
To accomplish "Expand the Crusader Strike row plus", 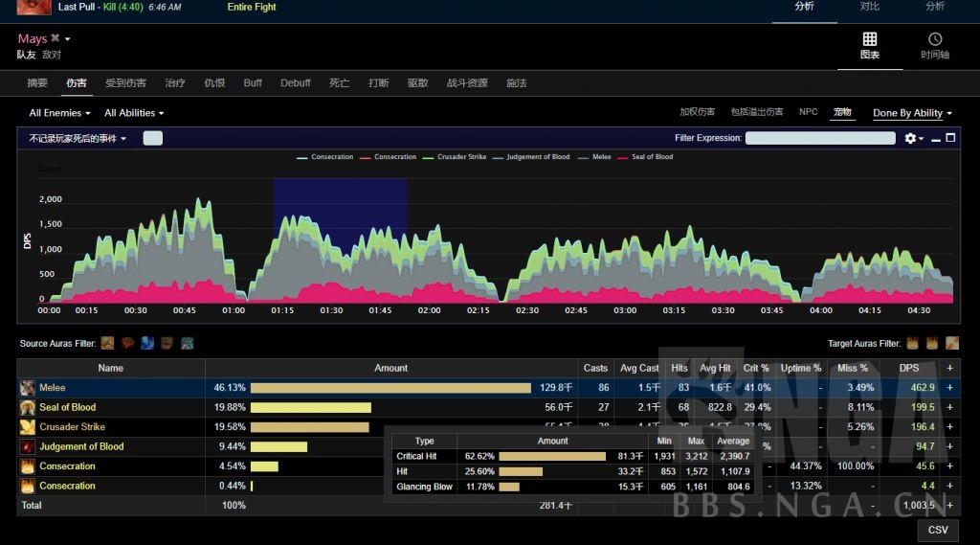I will coord(949,427).
